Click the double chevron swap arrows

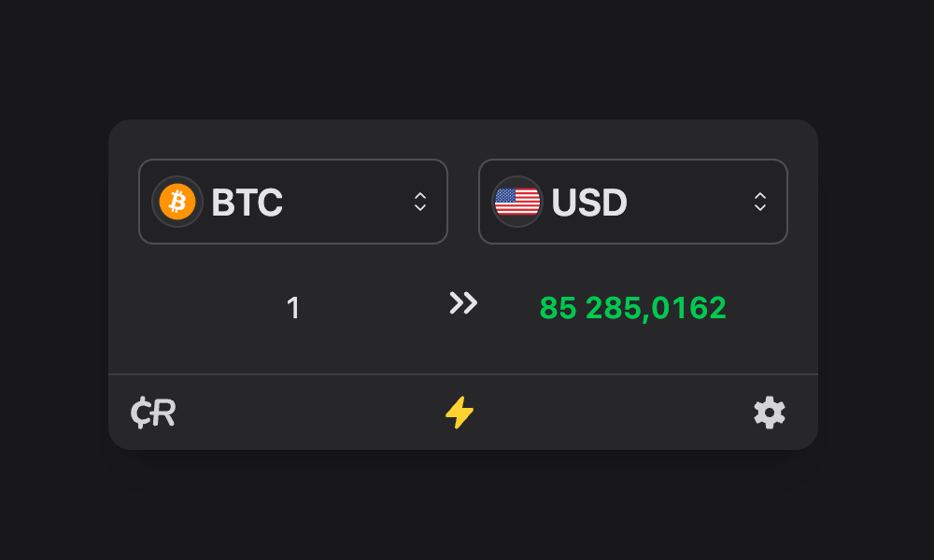click(463, 303)
